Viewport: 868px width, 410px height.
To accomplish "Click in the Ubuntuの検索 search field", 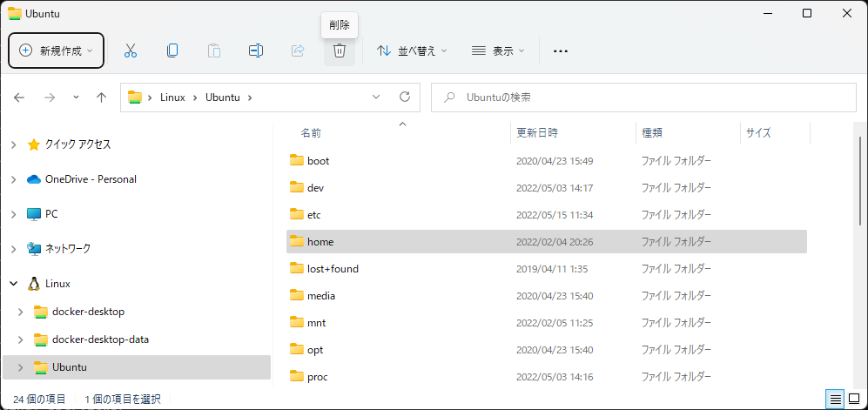I will pos(643,97).
